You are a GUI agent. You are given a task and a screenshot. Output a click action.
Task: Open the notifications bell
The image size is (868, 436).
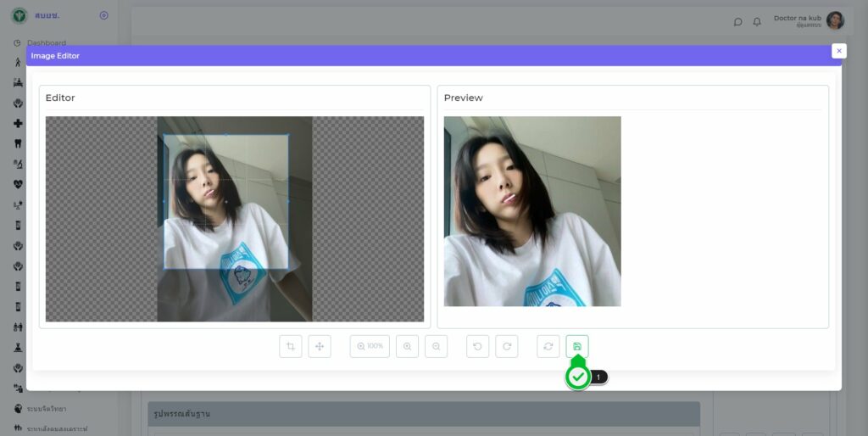click(x=757, y=21)
